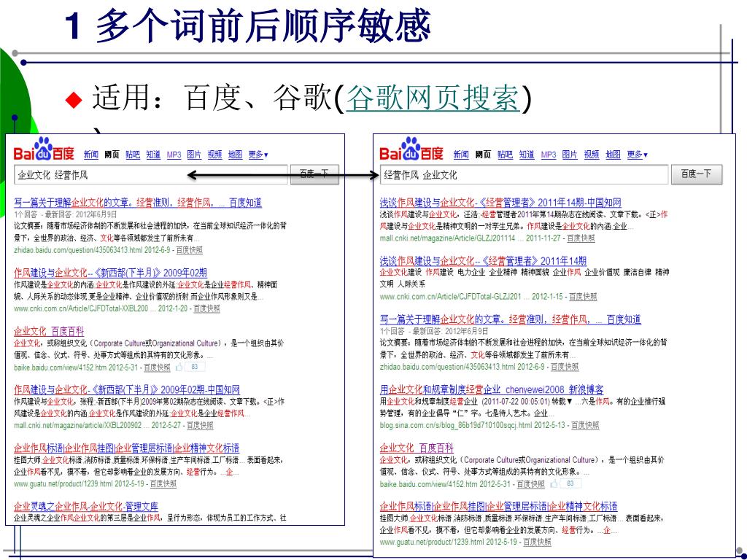Open 百度快照 for zhidao.baidu.com result in left page
This screenshot has width=747, height=560.
(x=189, y=250)
